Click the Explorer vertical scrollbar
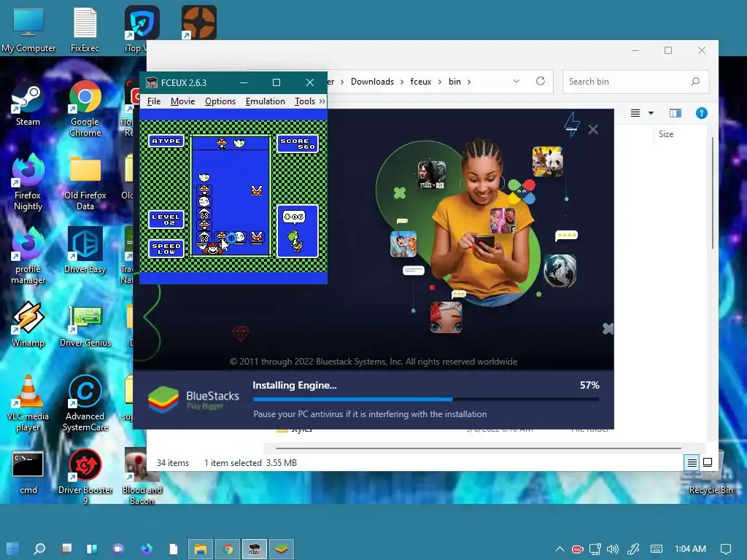The width and height of the screenshot is (747, 560). click(713, 193)
